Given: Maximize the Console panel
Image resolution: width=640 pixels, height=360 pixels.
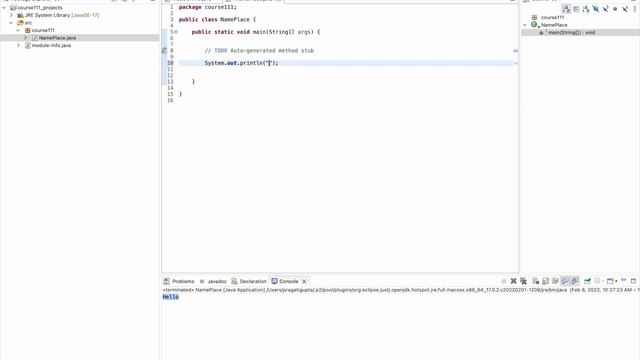Looking at the screenshot, I should tap(633, 281).
